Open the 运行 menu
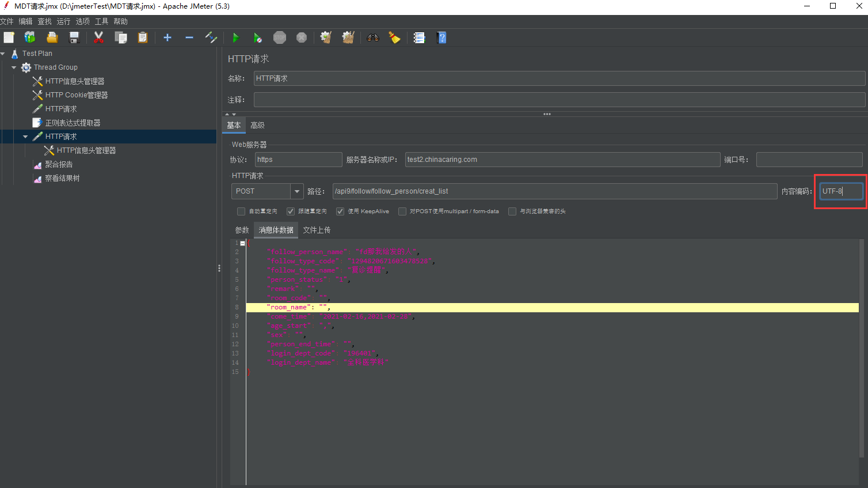Viewport: 868px width, 488px height. (x=63, y=21)
